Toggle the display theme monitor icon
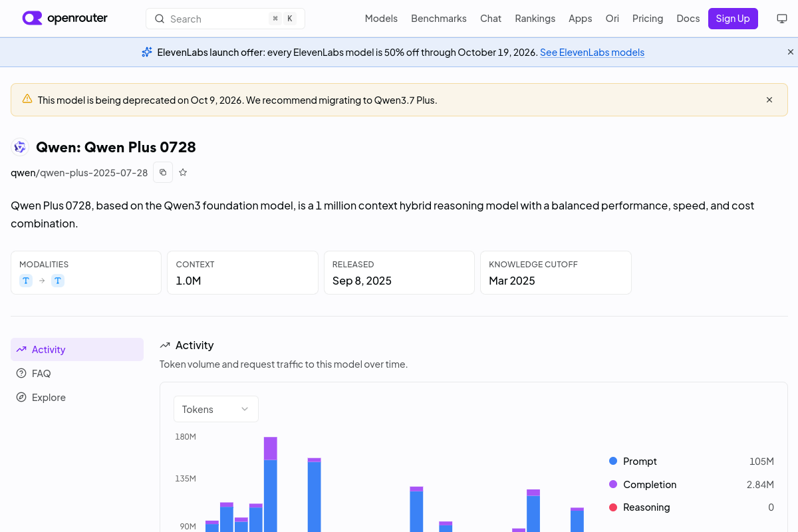This screenshot has width=798, height=532. pos(782,19)
